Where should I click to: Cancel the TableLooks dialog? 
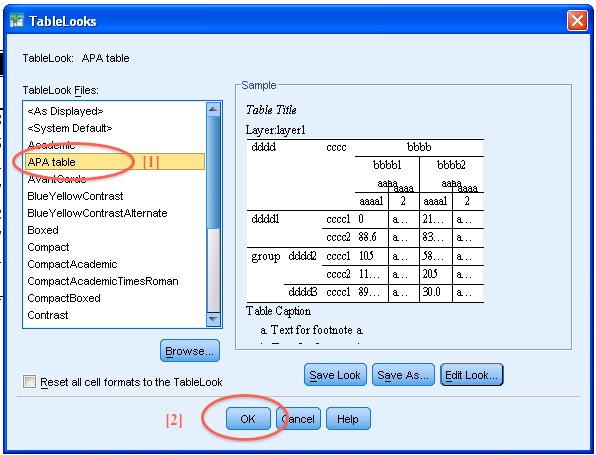(x=298, y=419)
